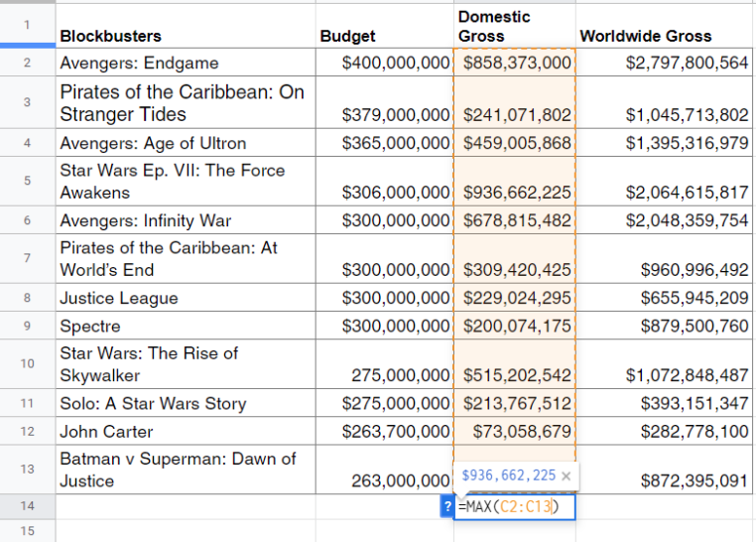
Task: Select the $213,767,512 domestic gross cell
Action: 515,403
